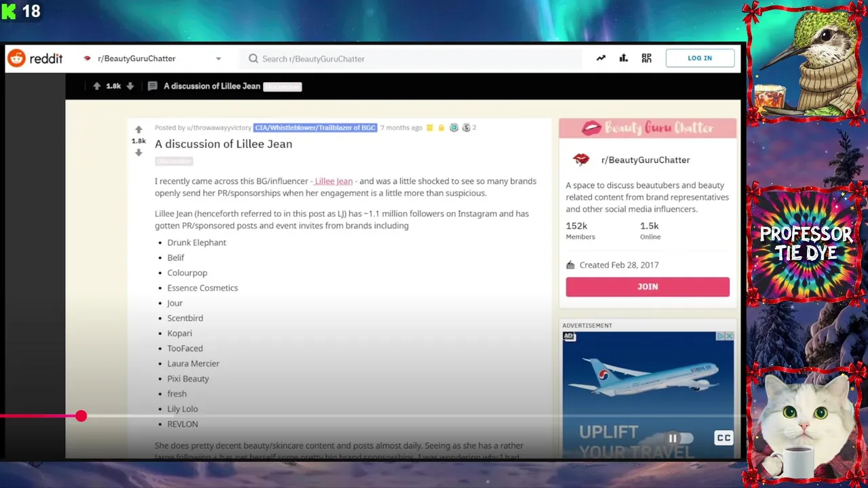This screenshot has height=488, width=868.
Task: Upvote from the black post header bar
Action: click(x=97, y=86)
